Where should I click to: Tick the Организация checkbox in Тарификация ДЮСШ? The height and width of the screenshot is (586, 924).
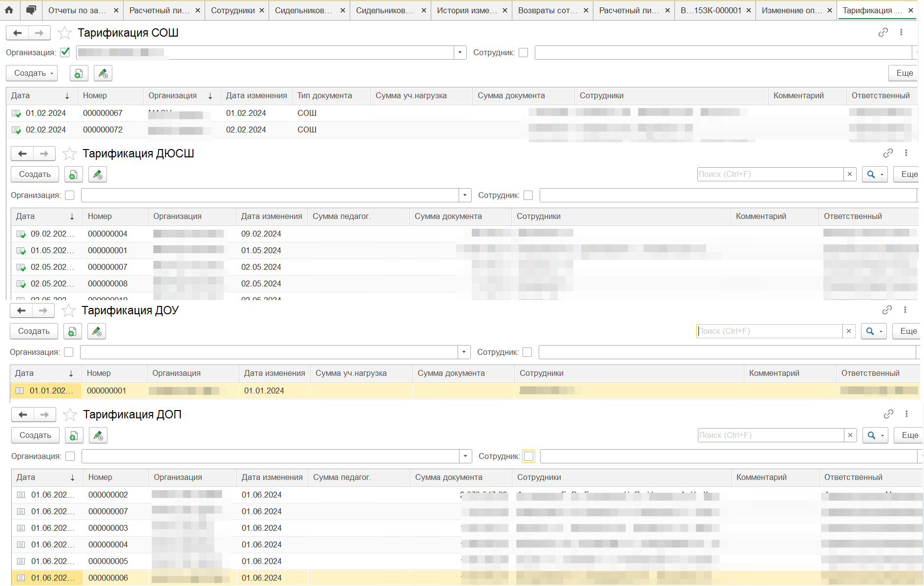pyautogui.click(x=70, y=195)
